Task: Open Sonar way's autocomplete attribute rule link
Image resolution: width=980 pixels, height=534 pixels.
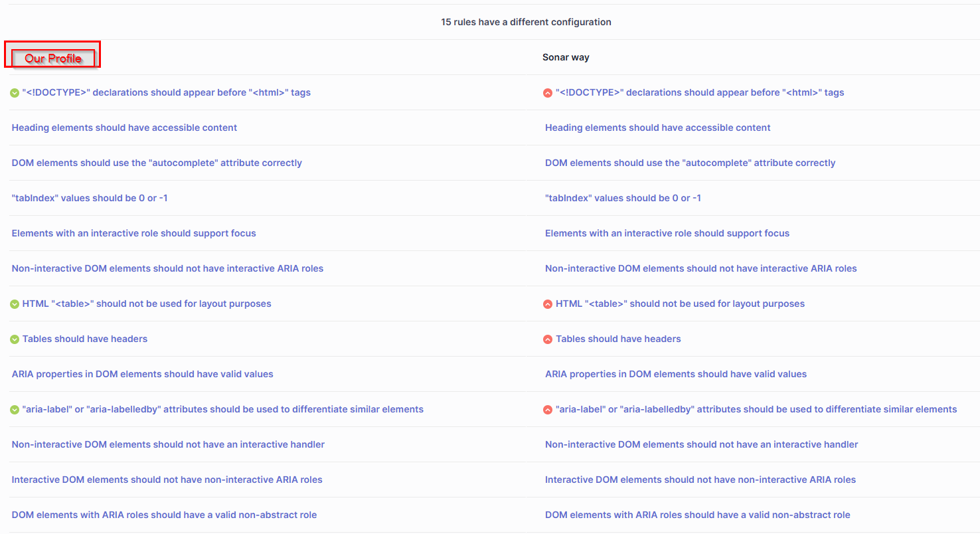Action: tap(690, 163)
